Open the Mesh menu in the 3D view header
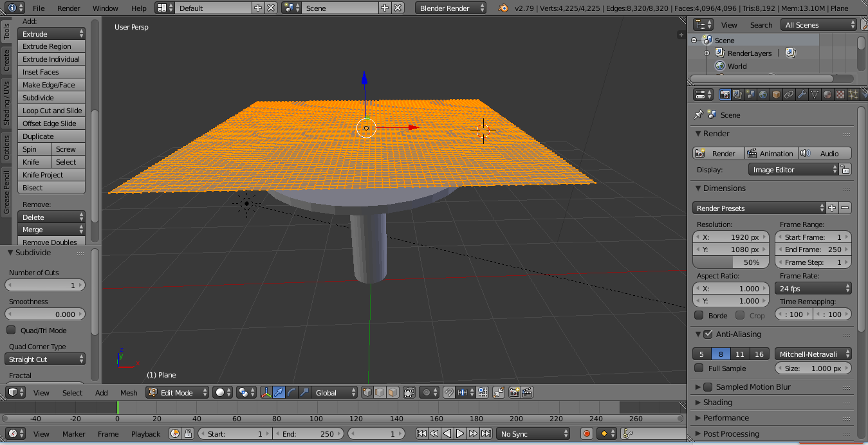The width and height of the screenshot is (868, 445). coord(129,392)
